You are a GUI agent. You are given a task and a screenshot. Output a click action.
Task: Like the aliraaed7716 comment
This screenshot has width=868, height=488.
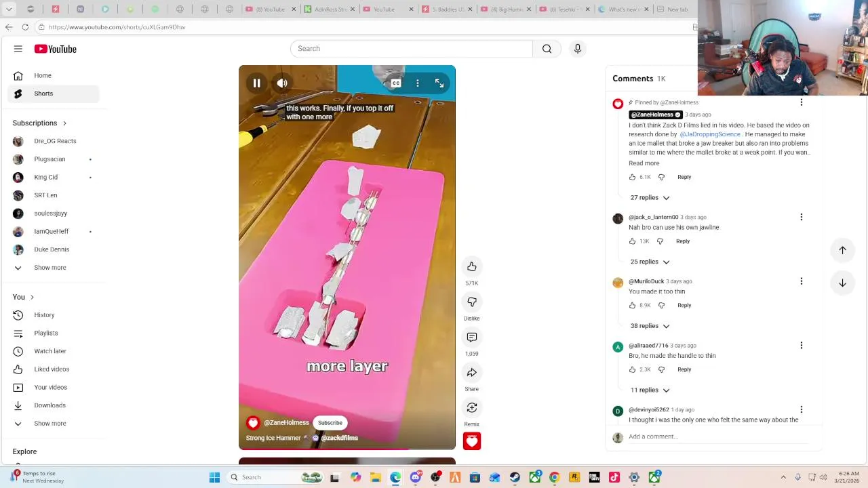[632, 370]
